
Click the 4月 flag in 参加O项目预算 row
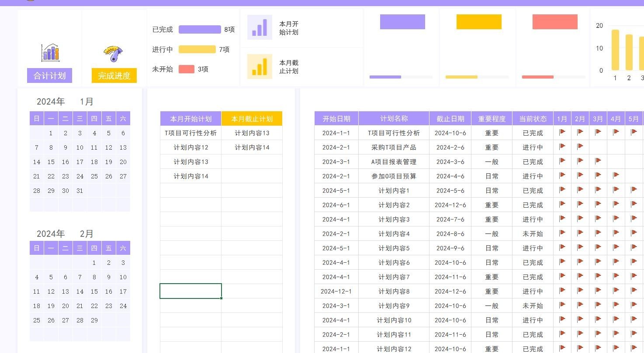pos(616,175)
